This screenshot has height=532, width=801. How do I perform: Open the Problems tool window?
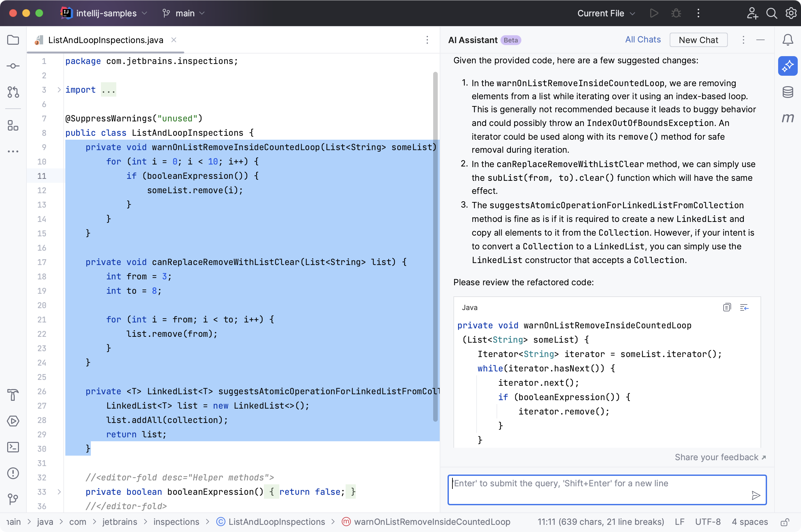click(x=13, y=473)
